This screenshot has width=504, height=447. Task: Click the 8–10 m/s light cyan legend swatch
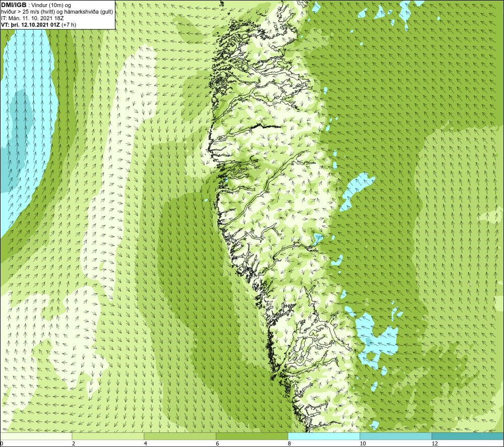(x=324, y=436)
